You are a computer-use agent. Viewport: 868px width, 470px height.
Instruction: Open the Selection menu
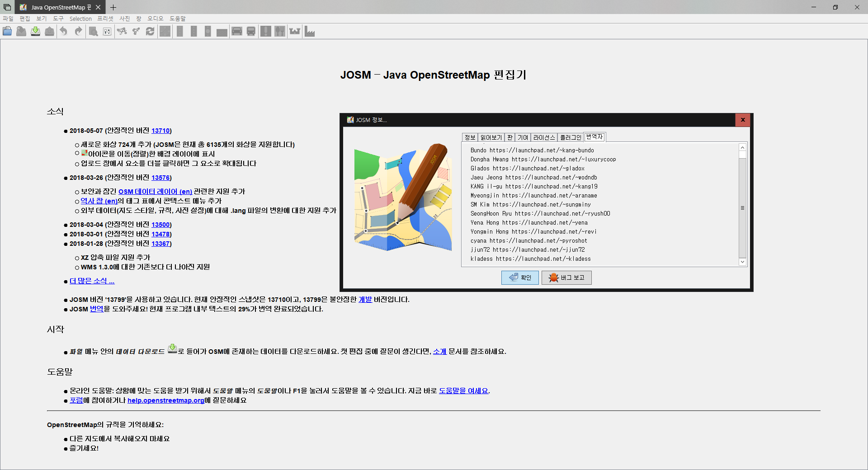(80, 19)
